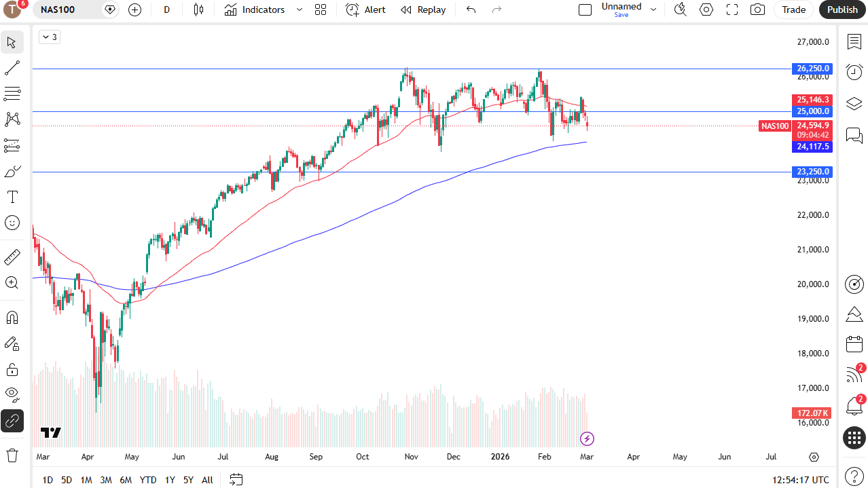The width and height of the screenshot is (868, 488).
Task: Open chart settings hexagon icon
Action: point(706,10)
